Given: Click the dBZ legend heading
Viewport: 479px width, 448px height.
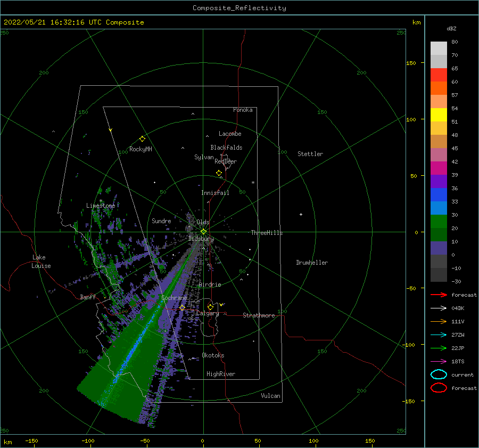Looking at the screenshot, I should tap(451, 28).
